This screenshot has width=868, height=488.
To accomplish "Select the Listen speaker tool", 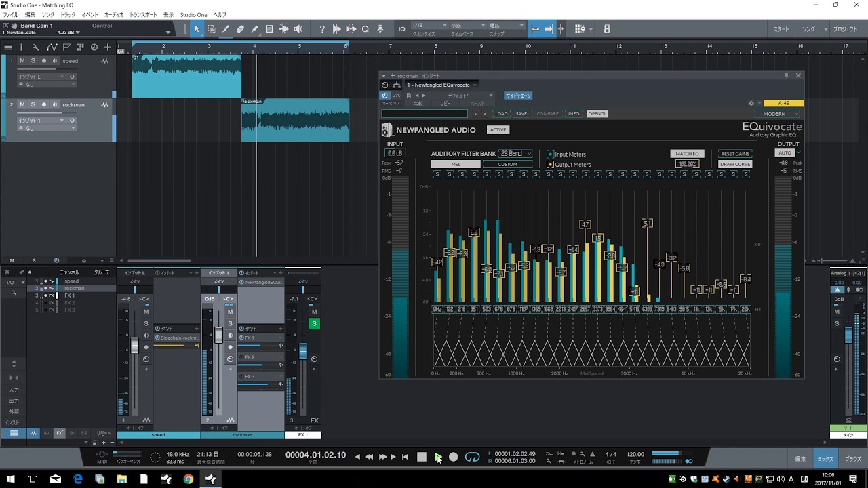I will click(298, 28).
